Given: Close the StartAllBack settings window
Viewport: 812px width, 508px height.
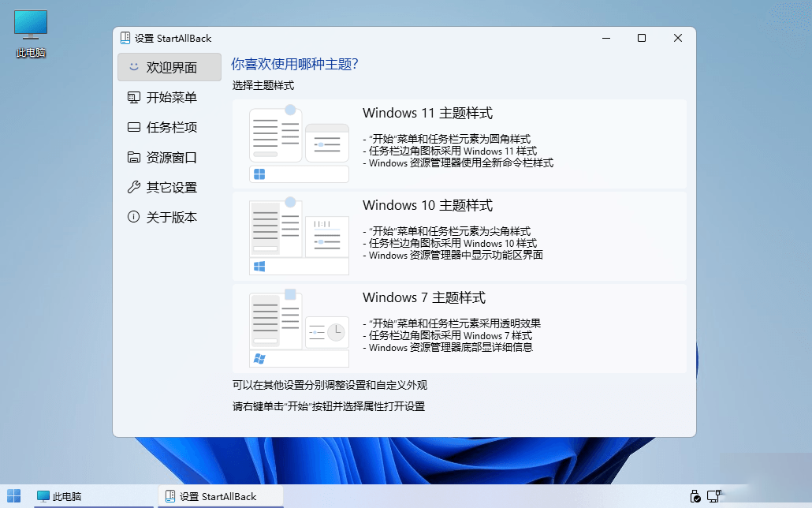Looking at the screenshot, I should point(678,38).
